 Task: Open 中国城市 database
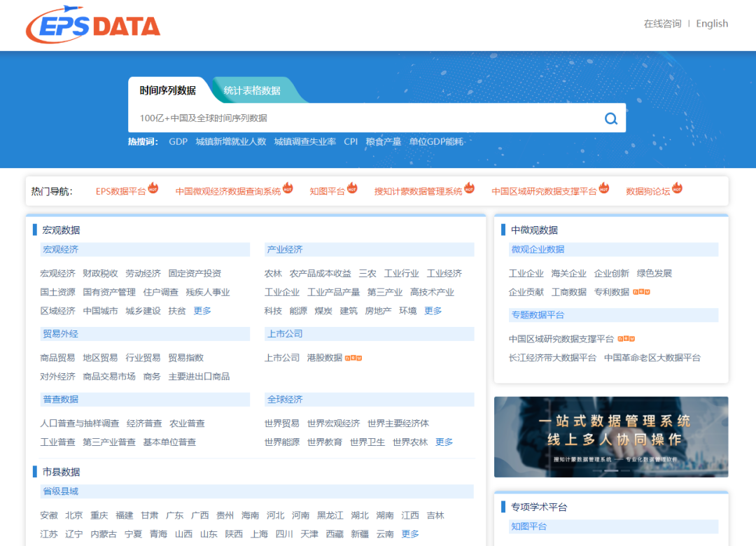(100, 311)
